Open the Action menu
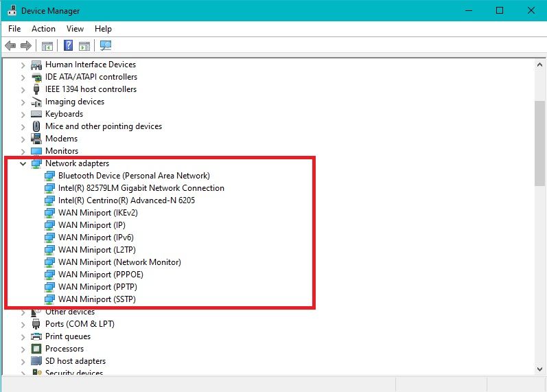The image size is (547, 392). tap(44, 29)
